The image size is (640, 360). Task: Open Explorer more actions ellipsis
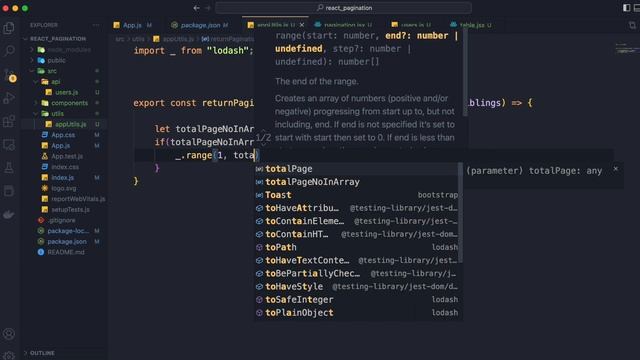tap(96, 25)
